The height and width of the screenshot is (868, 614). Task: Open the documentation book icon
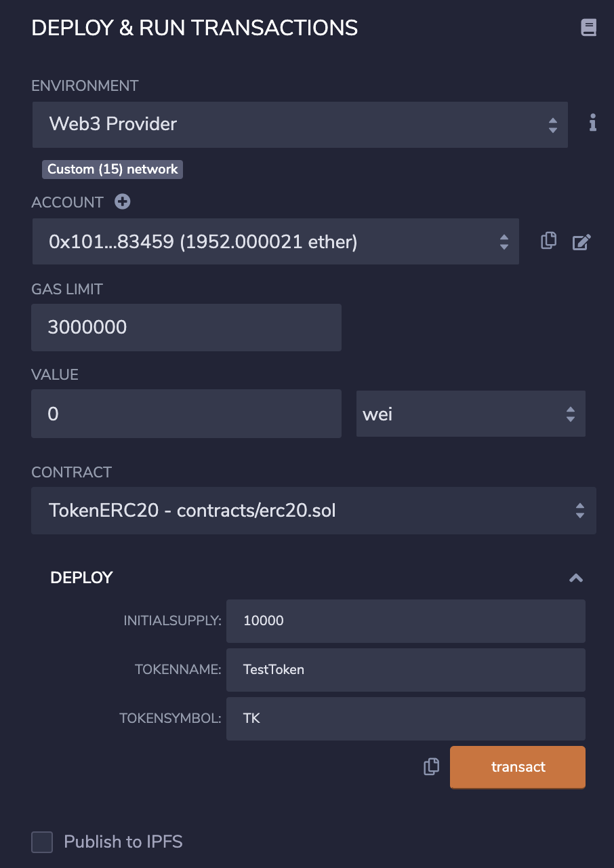point(588,28)
